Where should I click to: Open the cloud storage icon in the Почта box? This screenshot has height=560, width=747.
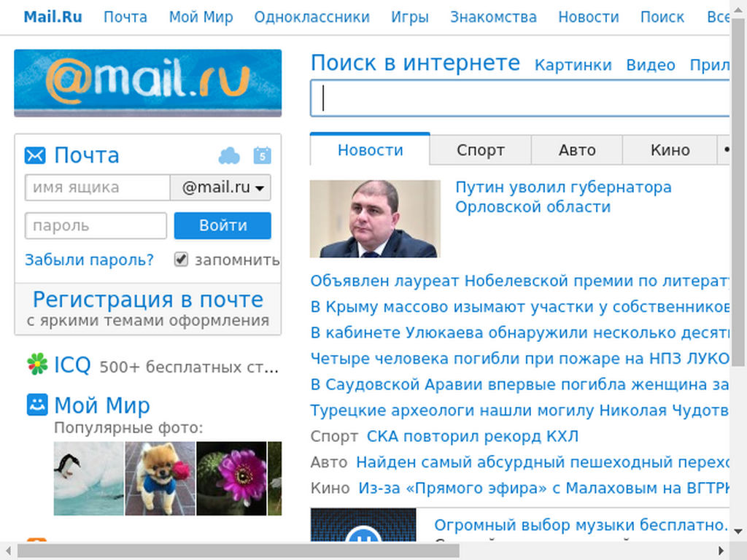click(229, 156)
